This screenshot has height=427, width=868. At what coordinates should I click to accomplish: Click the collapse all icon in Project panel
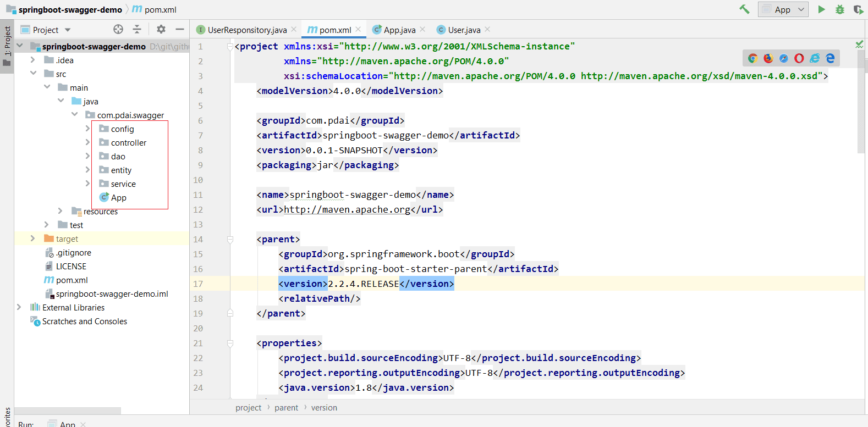click(x=137, y=30)
